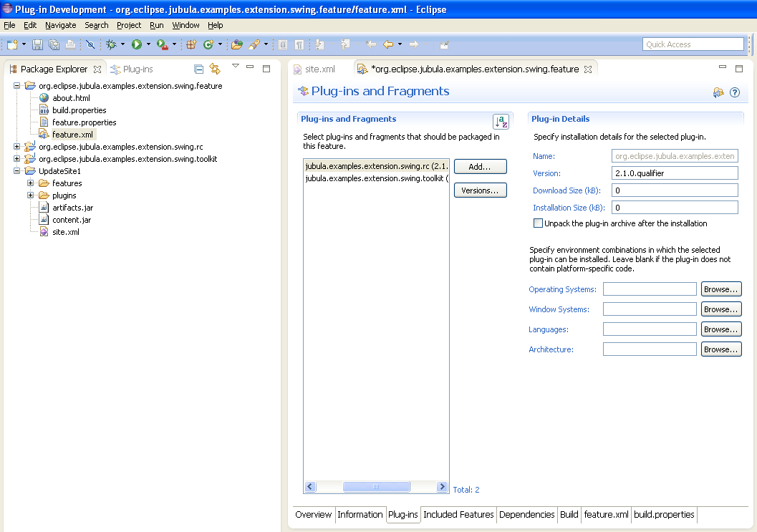Click the Add... button

(x=481, y=167)
